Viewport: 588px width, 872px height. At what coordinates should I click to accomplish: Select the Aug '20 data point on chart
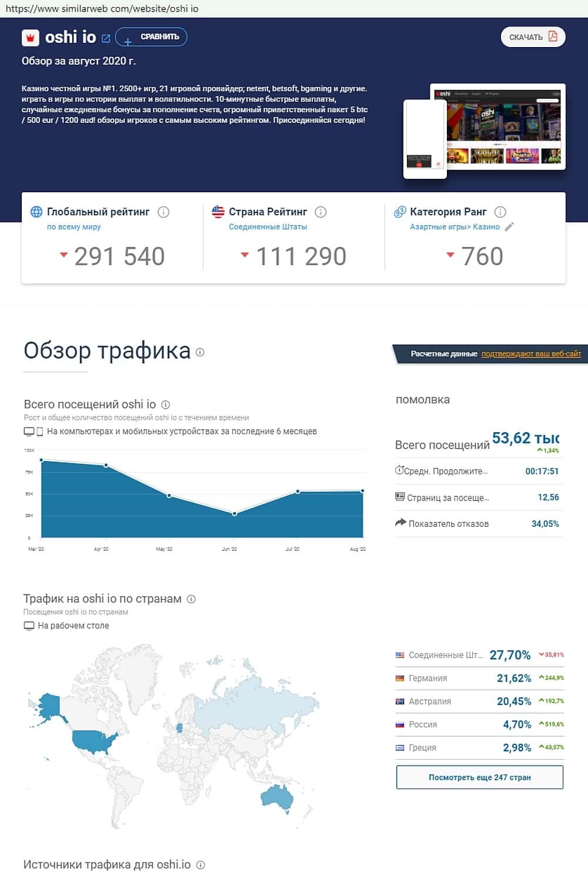[362, 491]
